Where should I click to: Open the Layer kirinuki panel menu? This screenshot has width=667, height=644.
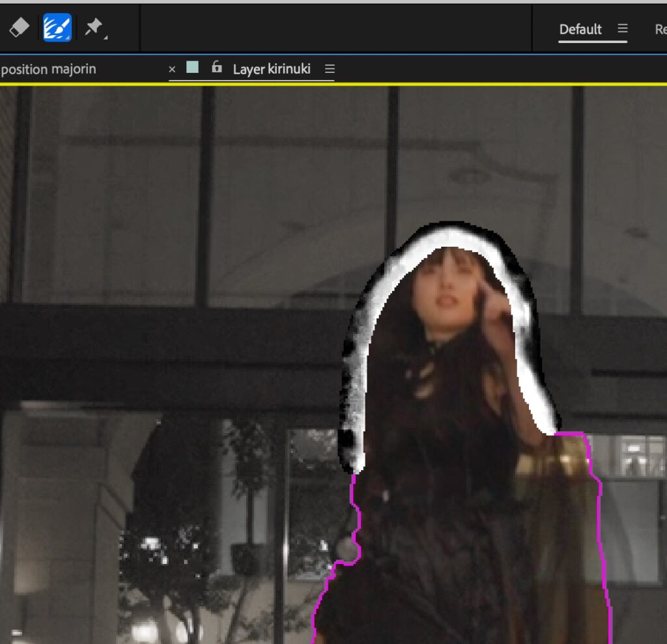click(330, 69)
